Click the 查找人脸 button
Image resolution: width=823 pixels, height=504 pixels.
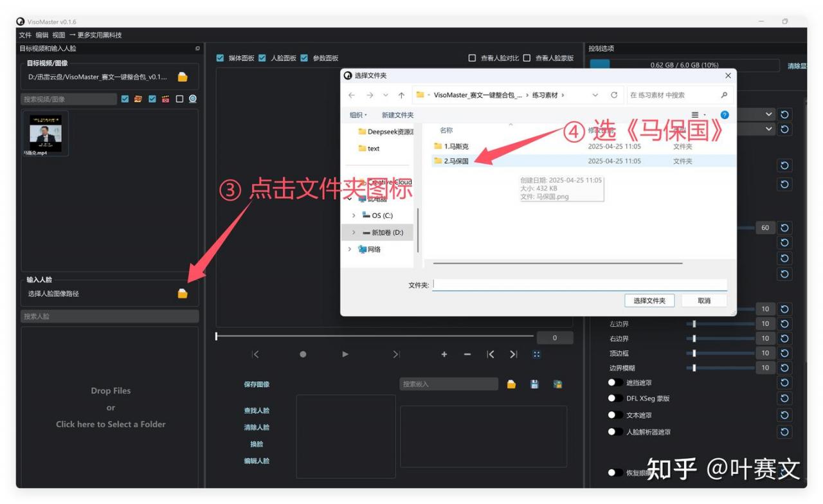[257, 411]
